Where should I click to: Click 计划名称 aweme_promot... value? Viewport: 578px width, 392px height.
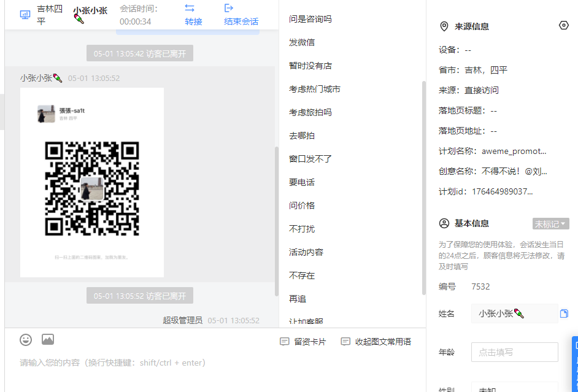pos(514,151)
